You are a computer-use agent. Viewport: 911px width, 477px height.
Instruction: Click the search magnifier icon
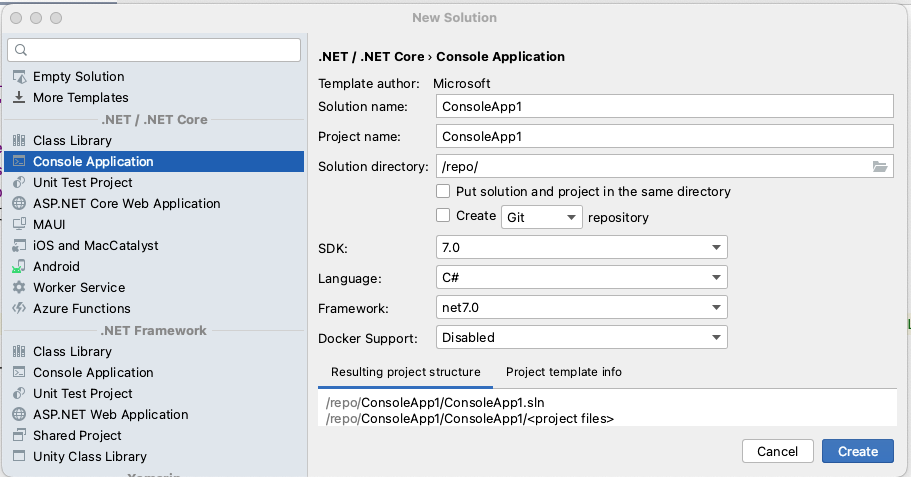click(21, 50)
